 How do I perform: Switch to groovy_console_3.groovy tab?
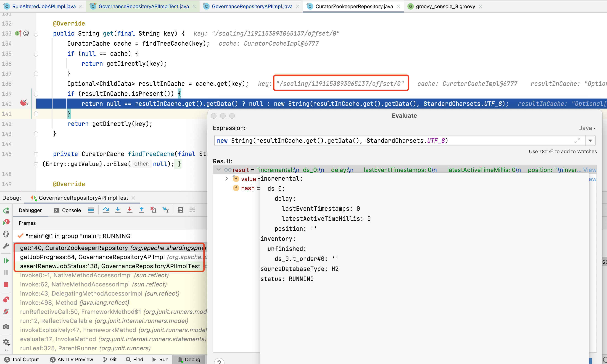(x=445, y=6)
